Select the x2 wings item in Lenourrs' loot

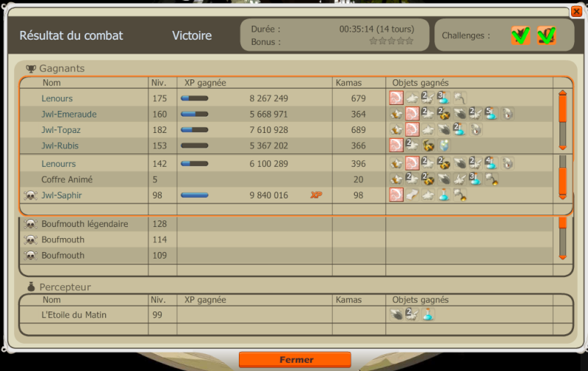(x=476, y=163)
